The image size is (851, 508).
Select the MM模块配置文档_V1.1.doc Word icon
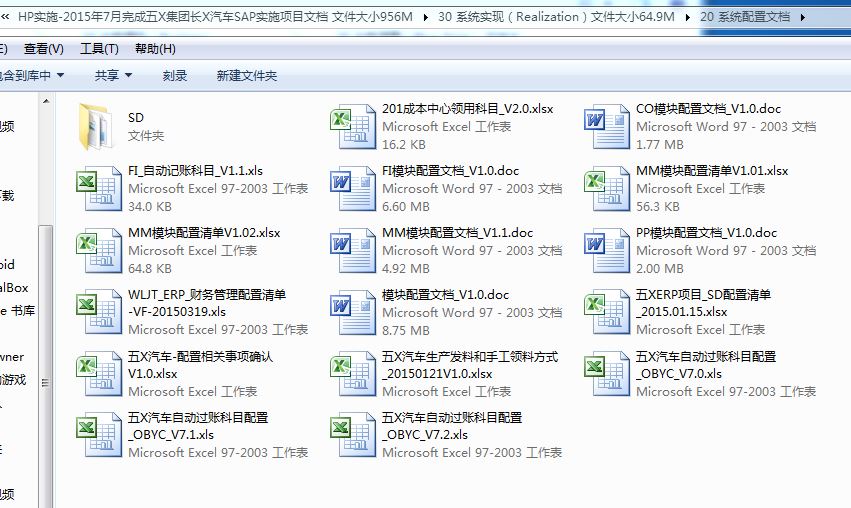pyautogui.click(x=353, y=251)
